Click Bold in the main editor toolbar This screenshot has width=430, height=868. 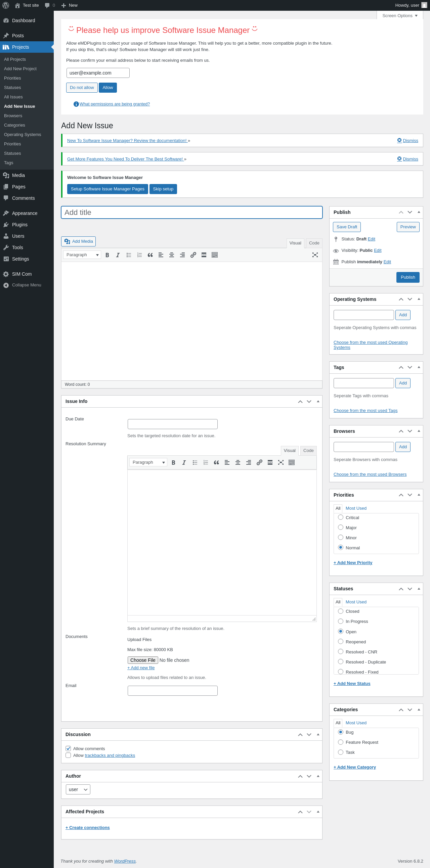[x=107, y=255]
